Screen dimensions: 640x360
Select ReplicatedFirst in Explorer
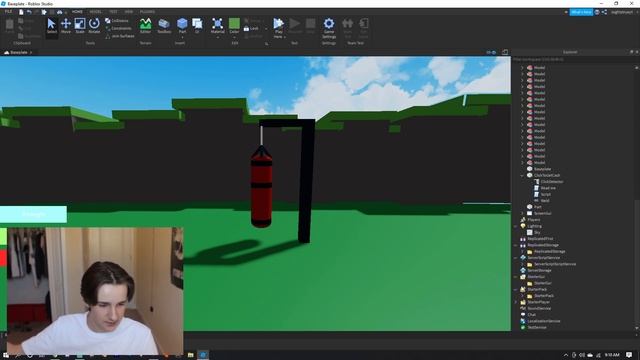click(540, 239)
